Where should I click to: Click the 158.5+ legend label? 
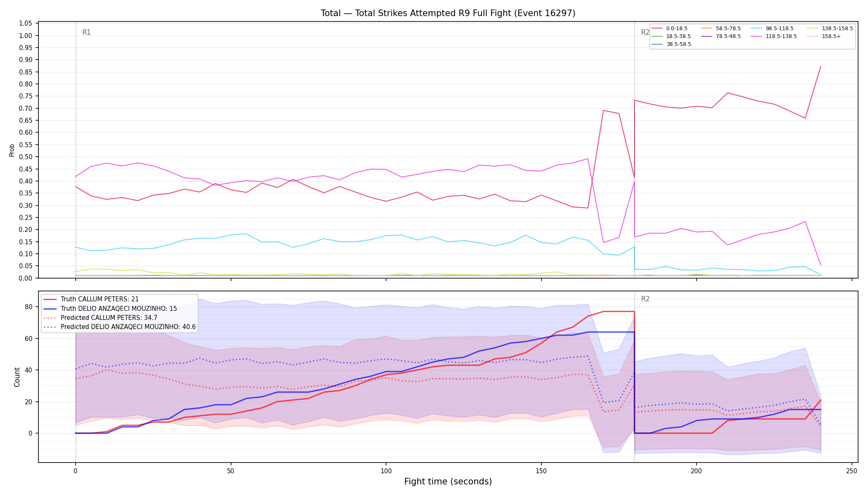[831, 36]
